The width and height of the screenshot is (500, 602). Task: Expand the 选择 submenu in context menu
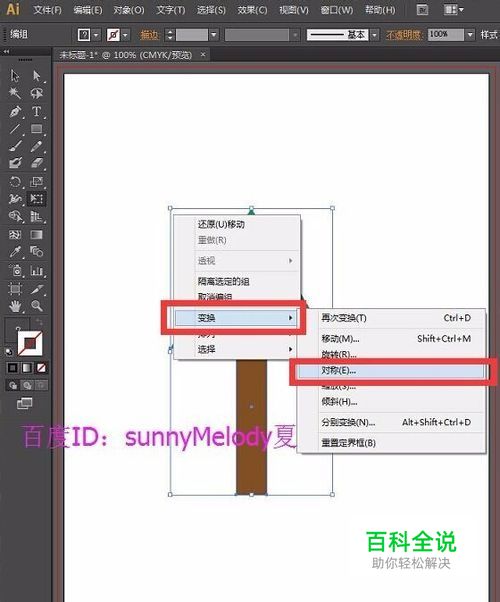(236, 349)
